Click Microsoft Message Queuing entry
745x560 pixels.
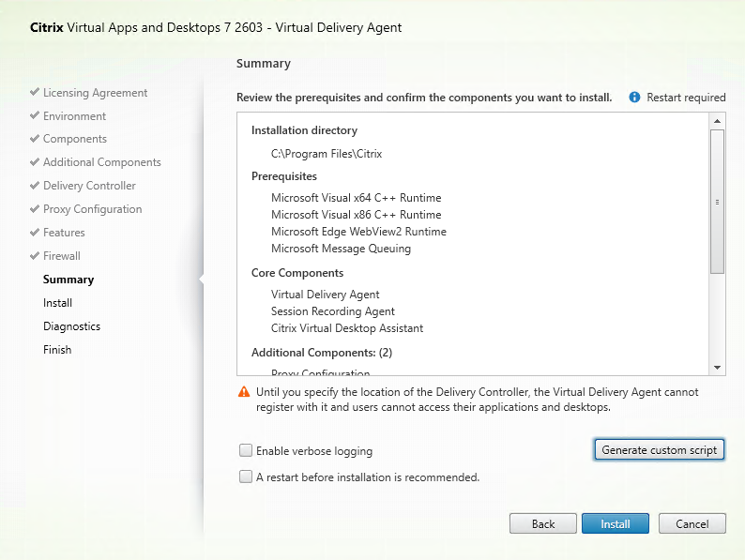tap(342, 249)
